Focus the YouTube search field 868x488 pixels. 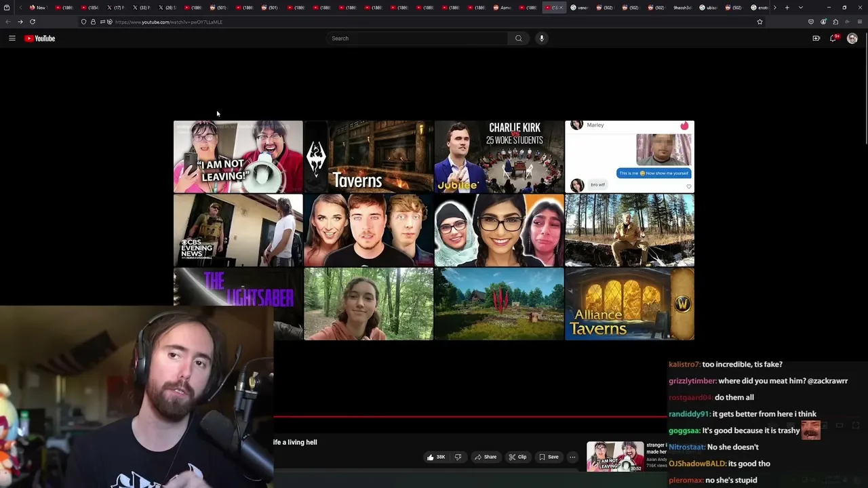pos(417,39)
